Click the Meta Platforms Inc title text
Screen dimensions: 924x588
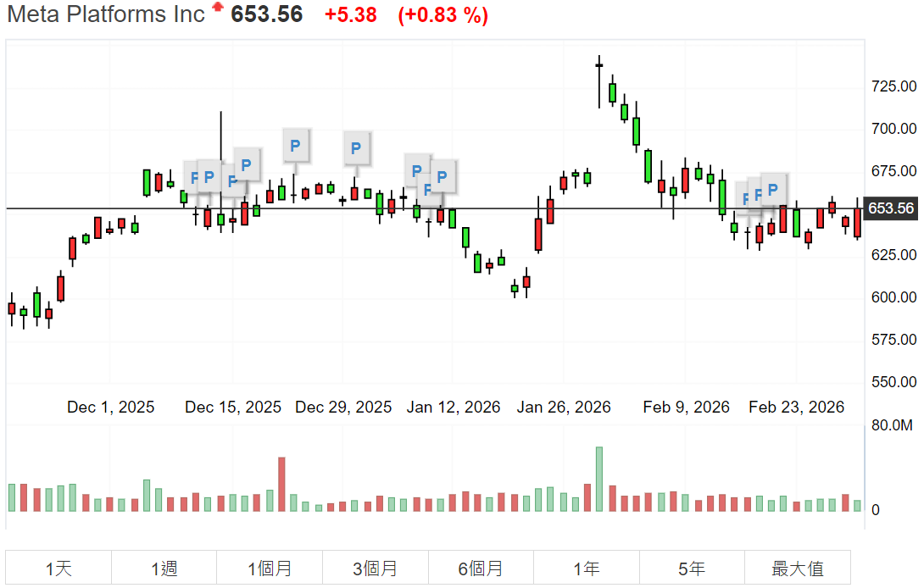tap(106, 14)
